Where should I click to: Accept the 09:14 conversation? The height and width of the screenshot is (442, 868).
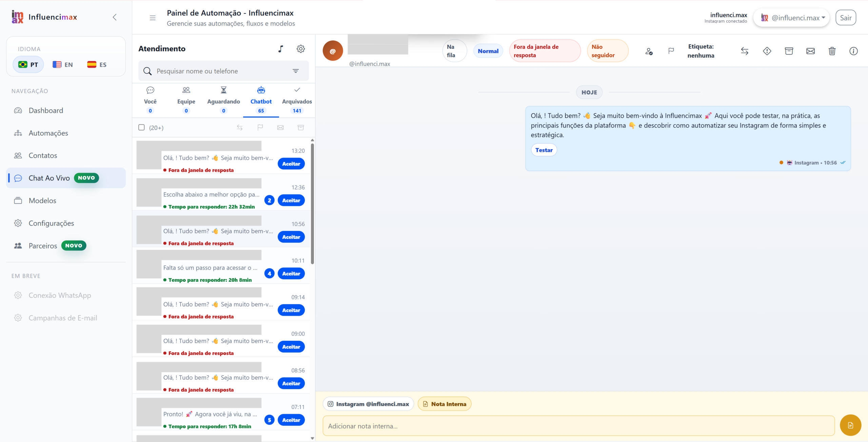(x=291, y=310)
